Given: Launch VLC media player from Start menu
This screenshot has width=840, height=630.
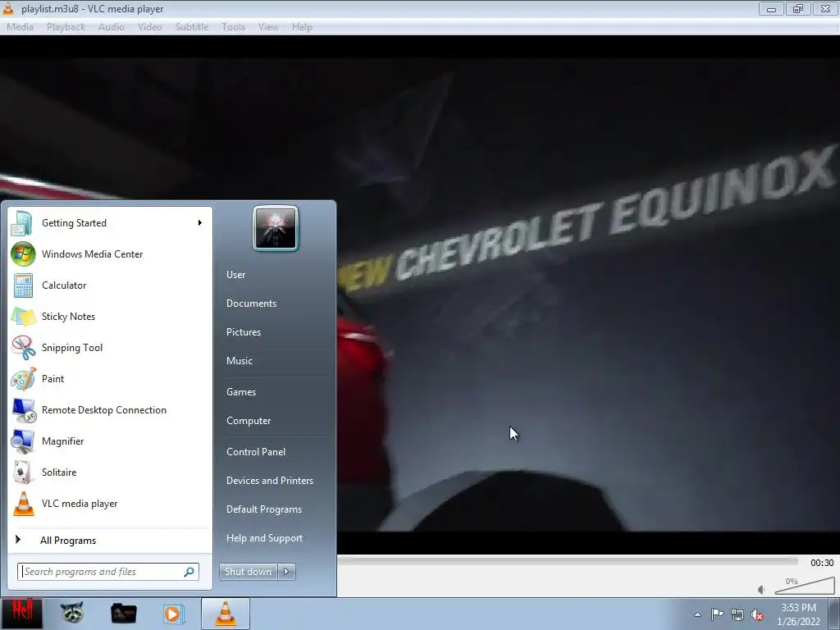Looking at the screenshot, I should (109, 504).
